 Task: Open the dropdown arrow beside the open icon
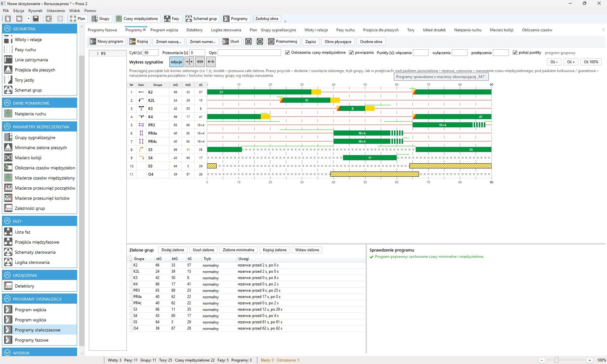coord(28,19)
